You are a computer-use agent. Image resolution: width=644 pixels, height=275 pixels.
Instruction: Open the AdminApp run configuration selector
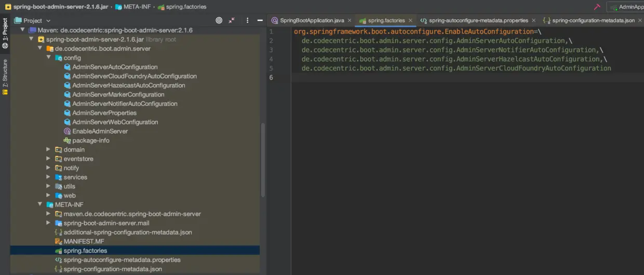[628, 7]
